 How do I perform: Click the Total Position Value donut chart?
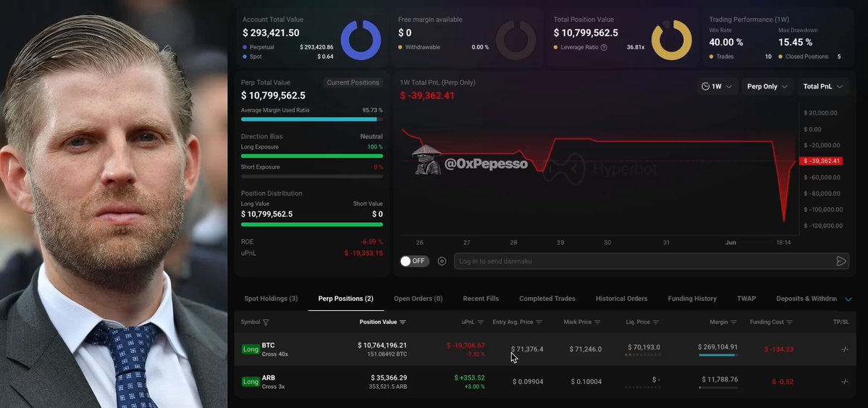(672, 40)
